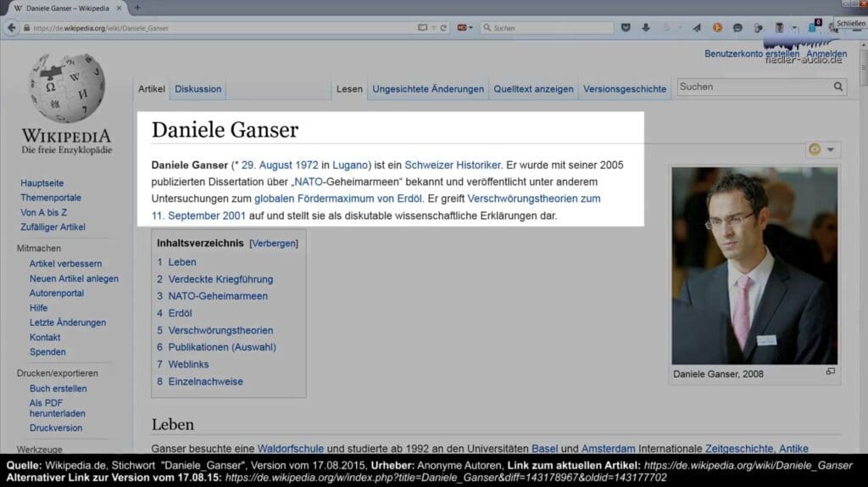This screenshot has width=868, height=487.
Task: Click the padlock site security icon
Action: [26, 28]
